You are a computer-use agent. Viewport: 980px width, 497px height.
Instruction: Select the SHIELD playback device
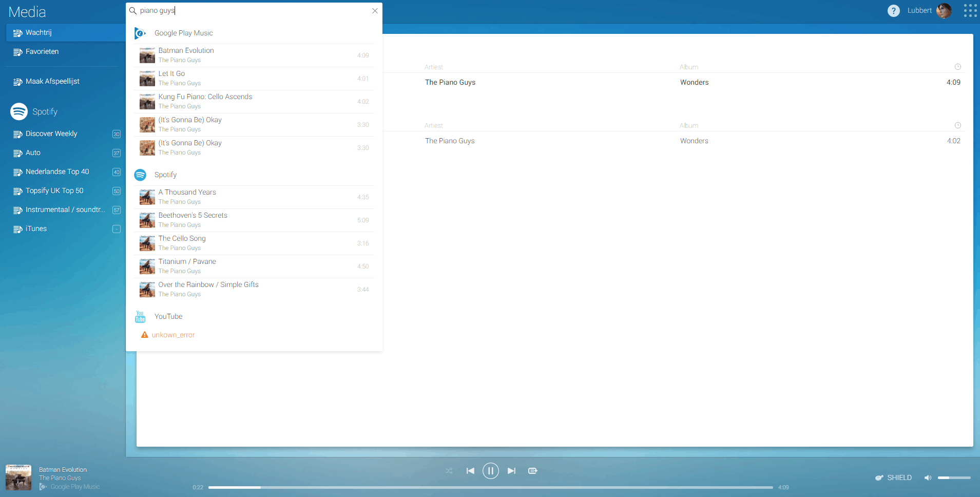pos(894,477)
